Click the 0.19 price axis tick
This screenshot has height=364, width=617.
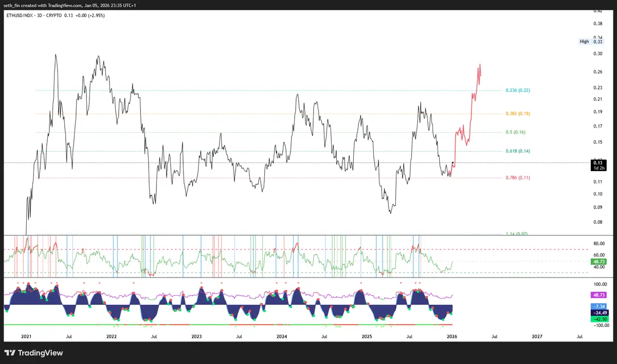597,112
